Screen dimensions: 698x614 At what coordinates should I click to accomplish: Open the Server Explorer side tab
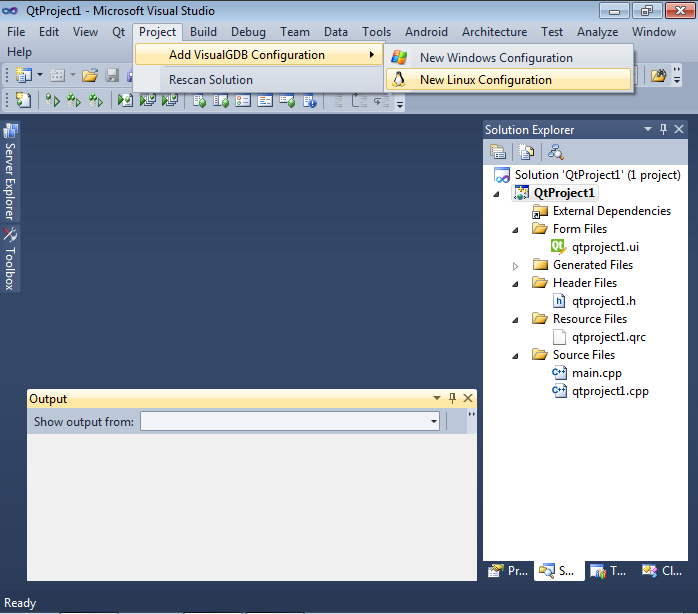(x=10, y=171)
